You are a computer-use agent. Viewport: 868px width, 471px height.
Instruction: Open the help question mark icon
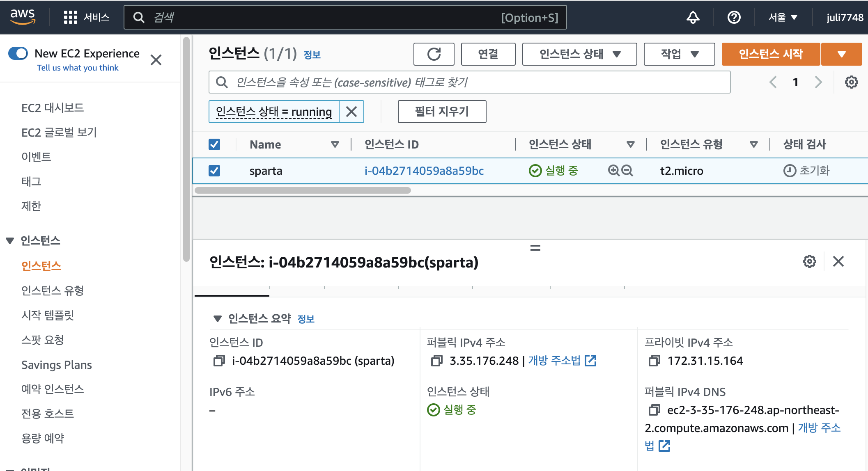(x=734, y=17)
